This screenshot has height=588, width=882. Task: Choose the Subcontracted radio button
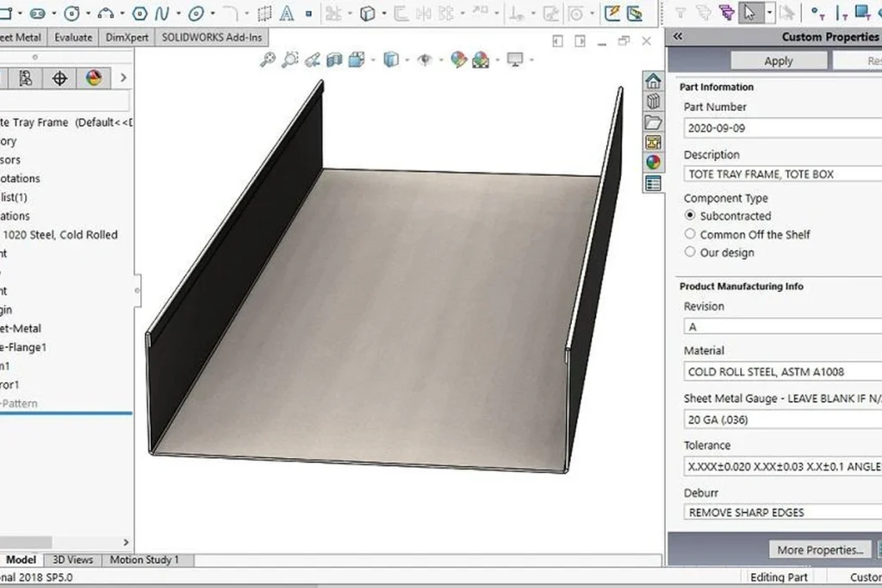pyautogui.click(x=690, y=215)
